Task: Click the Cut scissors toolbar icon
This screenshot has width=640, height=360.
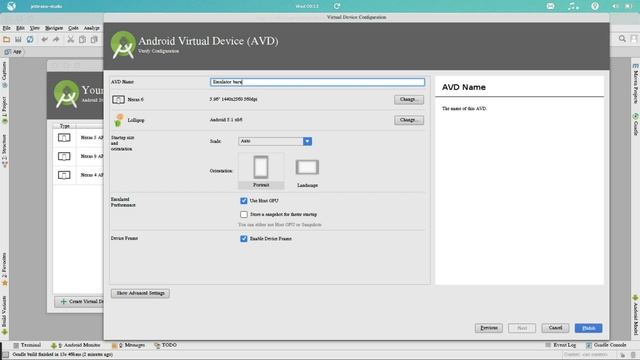Action: 71,40
